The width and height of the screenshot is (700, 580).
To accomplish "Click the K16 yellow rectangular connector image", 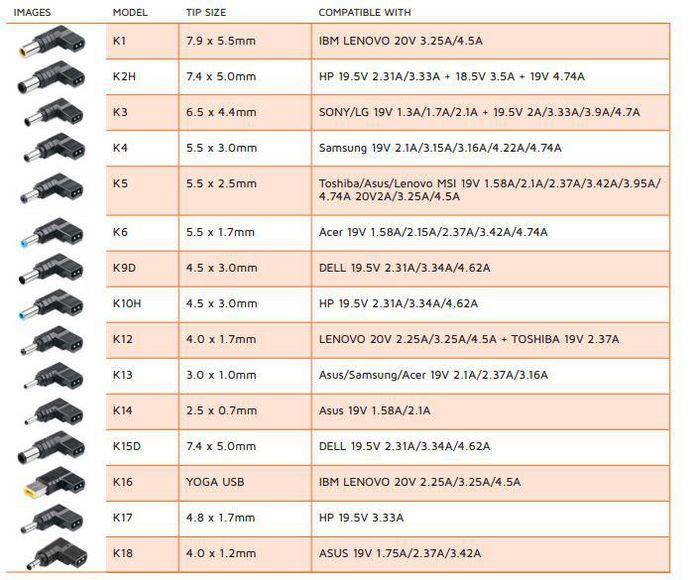I will click(x=54, y=484).
